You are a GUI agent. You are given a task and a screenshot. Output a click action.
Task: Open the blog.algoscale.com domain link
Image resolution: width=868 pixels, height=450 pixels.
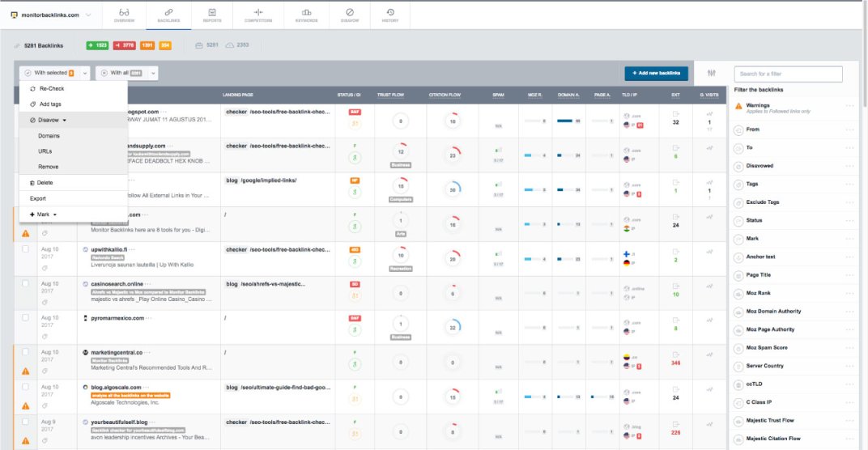coord(117,387)
